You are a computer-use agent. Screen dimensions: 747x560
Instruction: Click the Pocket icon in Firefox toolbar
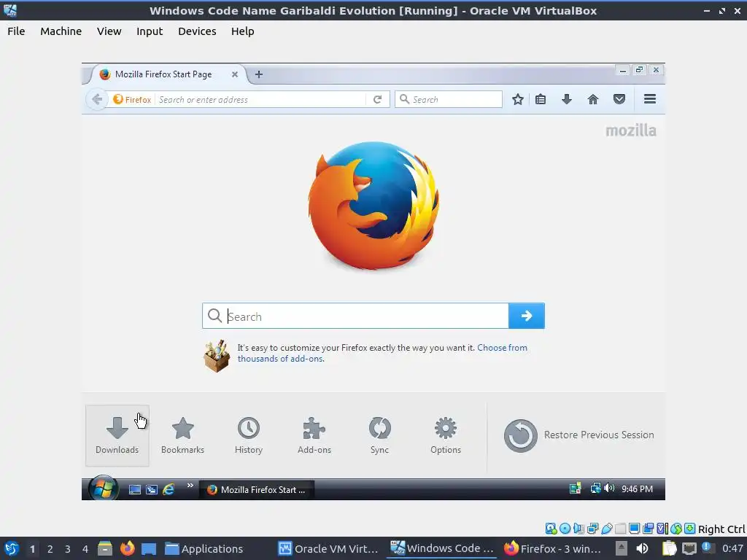(619, 99)
